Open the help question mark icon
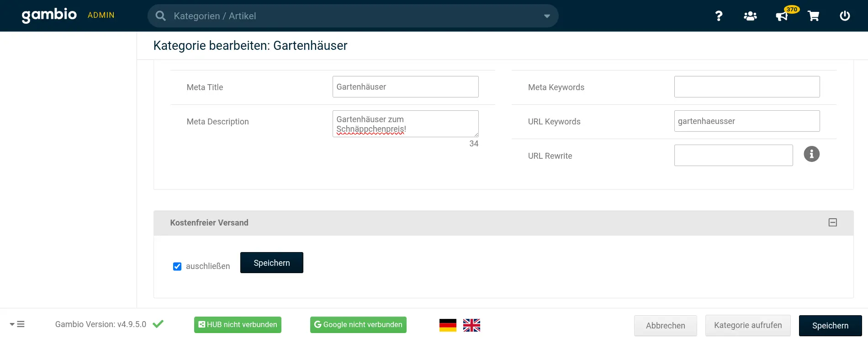 [719, 16]
